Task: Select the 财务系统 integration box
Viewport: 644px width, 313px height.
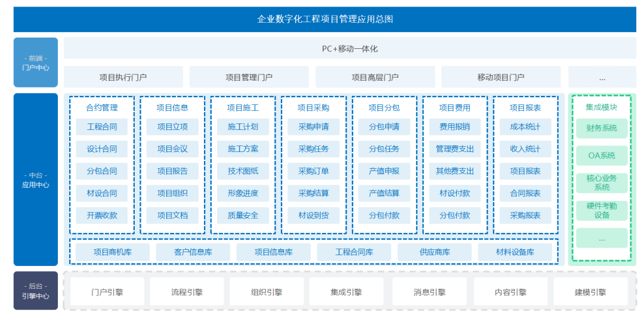Action: click(x=602, y=128)
